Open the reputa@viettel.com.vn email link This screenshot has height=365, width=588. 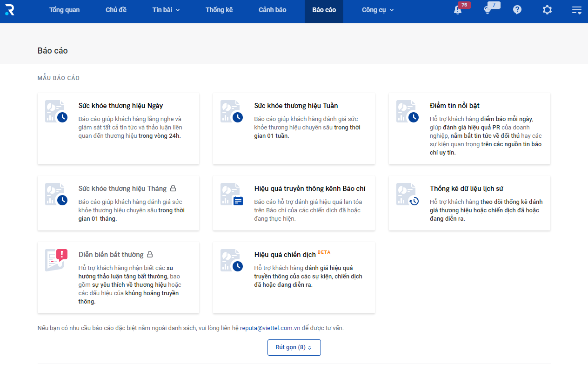[270, 328]
